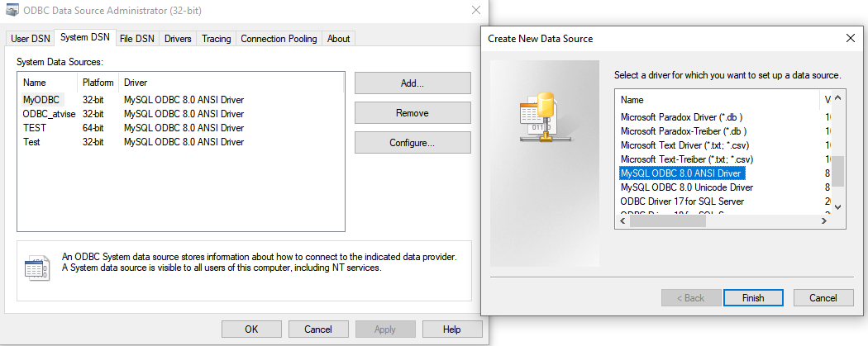Select Microsoft Paradox Driver (*.db )
The height and width of the screenshot is (346, 868).
pyautogui.click(x=681, y=117)
